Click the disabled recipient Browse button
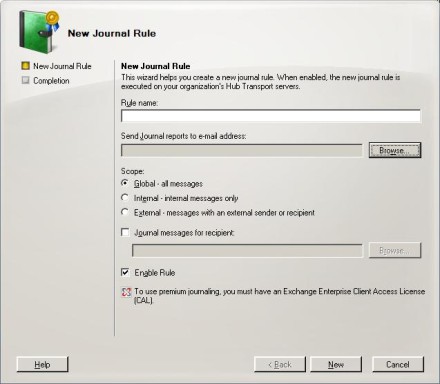Image resolution: width=440 pixels, height=384 pixels. pyautogui.click(x=395, y=250)
